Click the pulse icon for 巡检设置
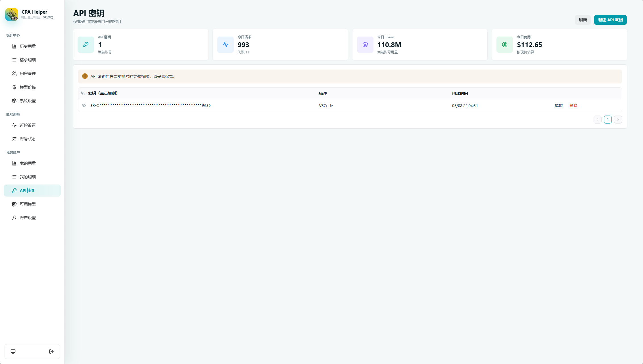 pos(14,125)
